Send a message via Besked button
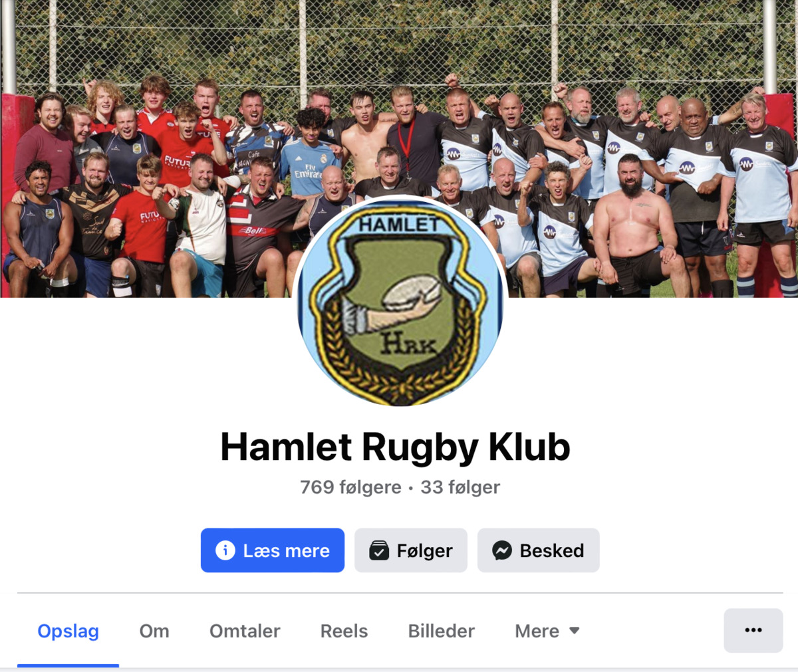 coord(539,550)
